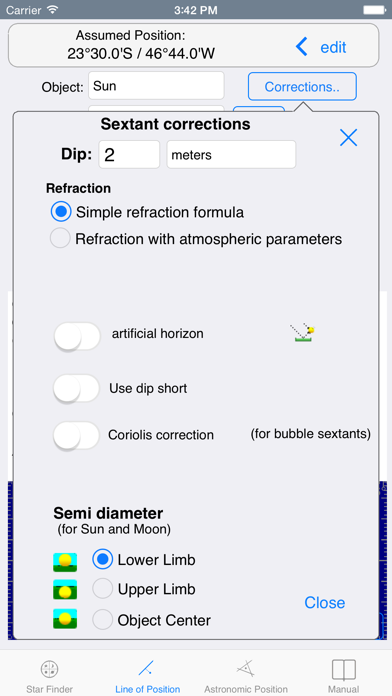This screenshot has height=696, width=392.
Task: Open the Star Finder tab icon
Action: point(49,668)
